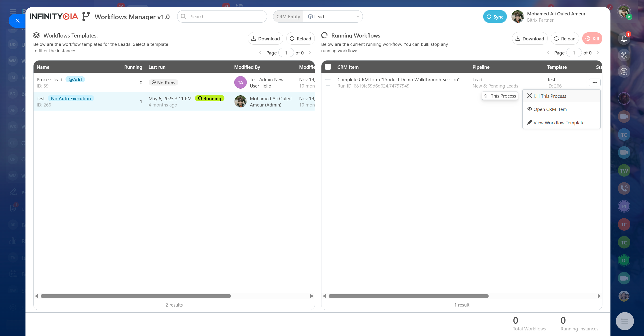
Task: Click the hamburger menu icon top left
Action: 13,11
